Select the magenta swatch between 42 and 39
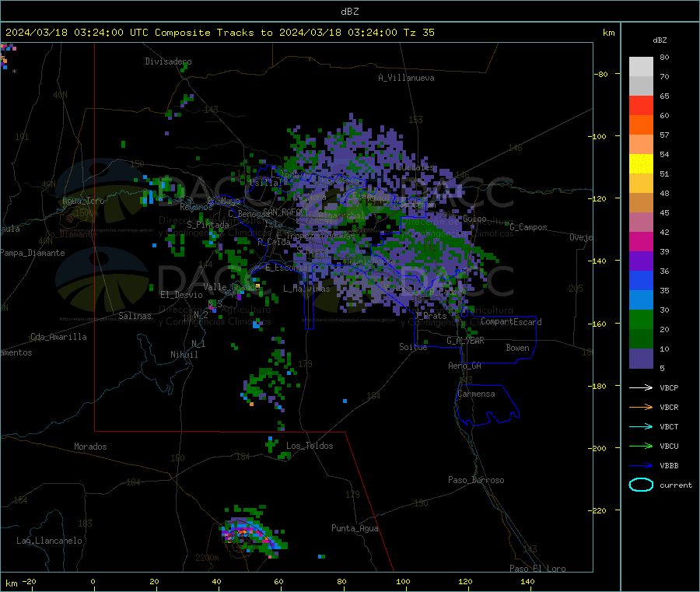The width and height of the screenshot is (700, 592). point(641,241)
